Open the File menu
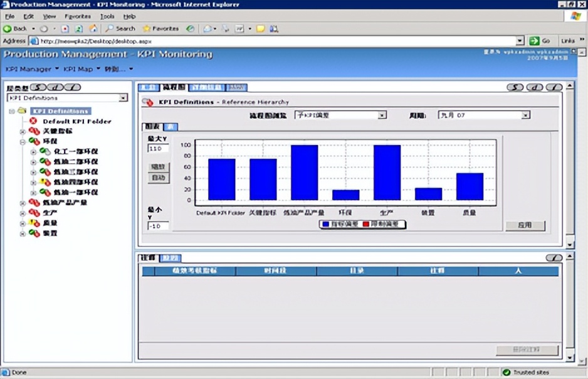This screenshot has width=588, height=379. pos(10,16)
